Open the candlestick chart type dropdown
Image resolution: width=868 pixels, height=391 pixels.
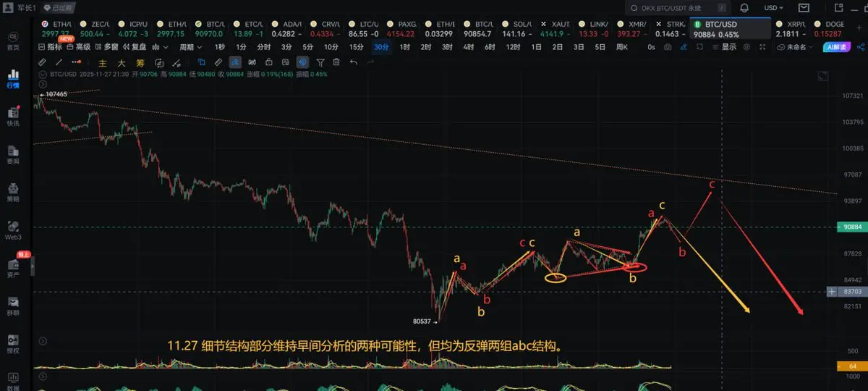(159, 46)
